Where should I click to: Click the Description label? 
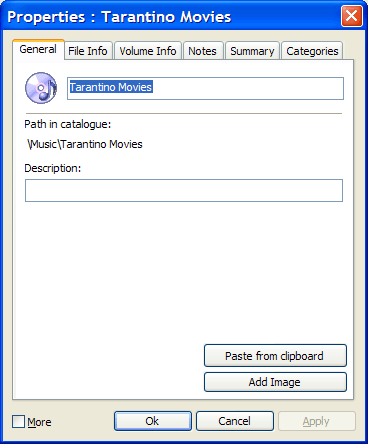pyautogui.click(x=53, y=168)
